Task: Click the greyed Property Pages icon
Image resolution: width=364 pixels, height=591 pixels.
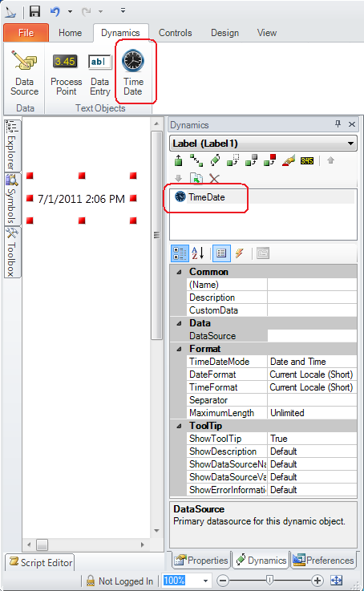Action: pos(263,253)
